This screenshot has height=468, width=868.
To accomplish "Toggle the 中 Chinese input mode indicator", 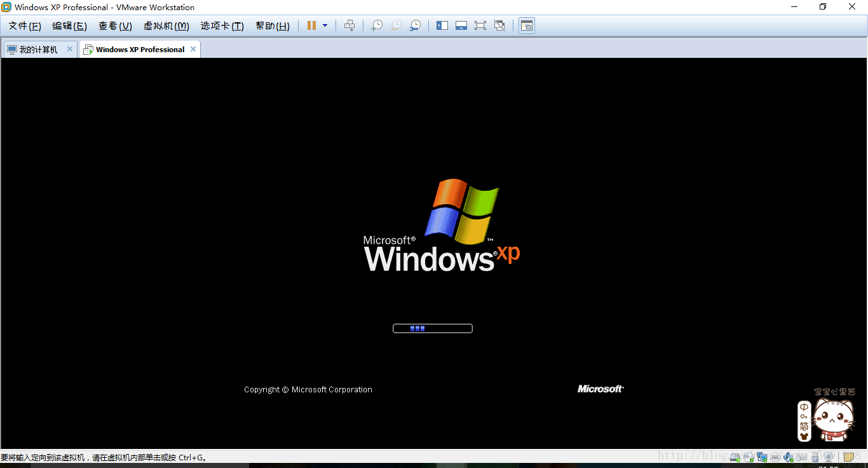I will coord(804,408).
